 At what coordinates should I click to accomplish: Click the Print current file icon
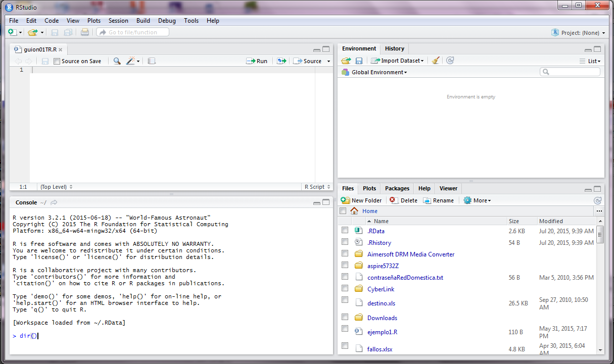pos(85,32)
